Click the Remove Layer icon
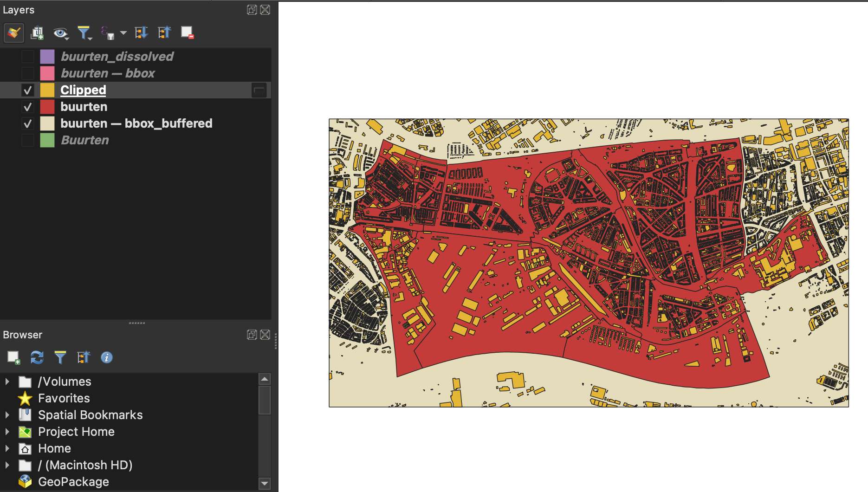The width and height of the screenshot is (868, 492). [187, 32]
